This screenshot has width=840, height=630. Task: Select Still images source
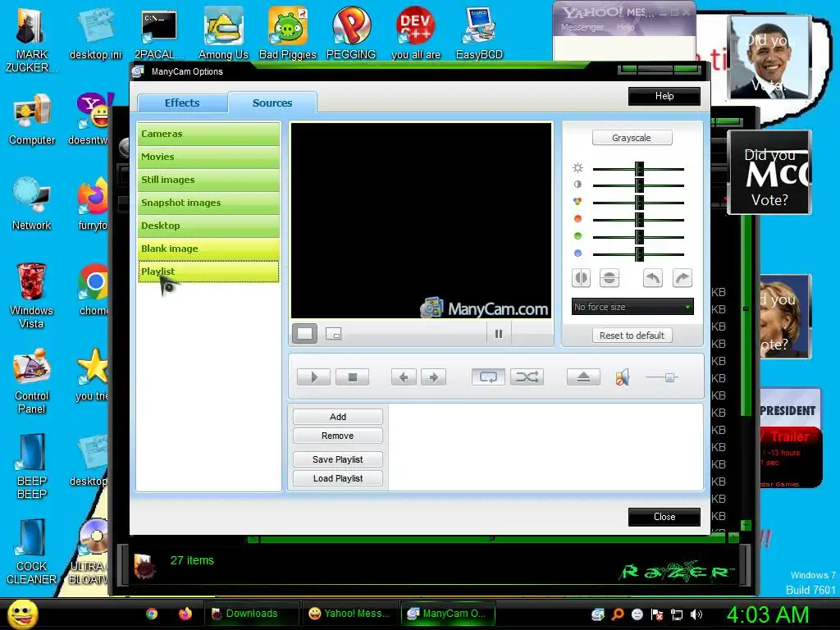point(208,180)
